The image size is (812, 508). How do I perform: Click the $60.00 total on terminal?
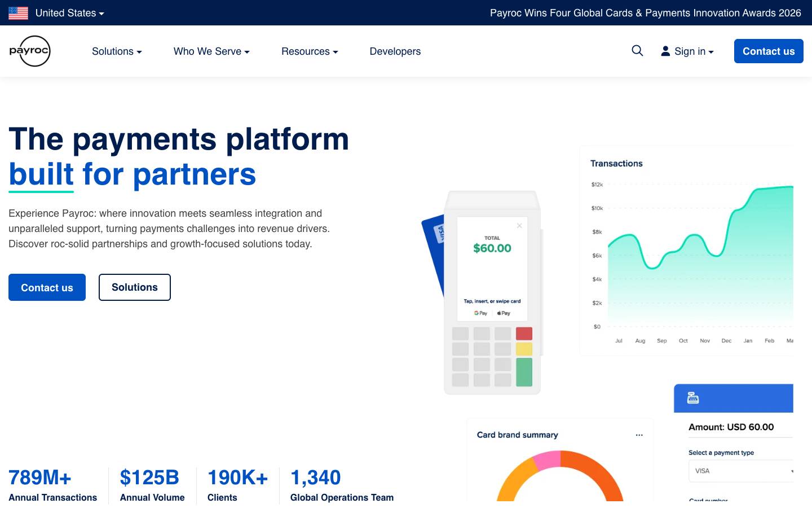[492, 248]
